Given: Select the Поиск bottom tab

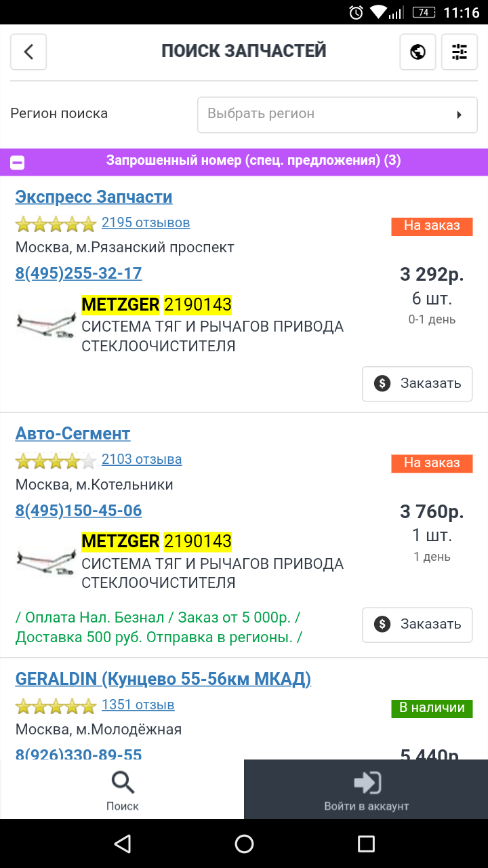Looking at the screenshot, I should click(122, 790).
